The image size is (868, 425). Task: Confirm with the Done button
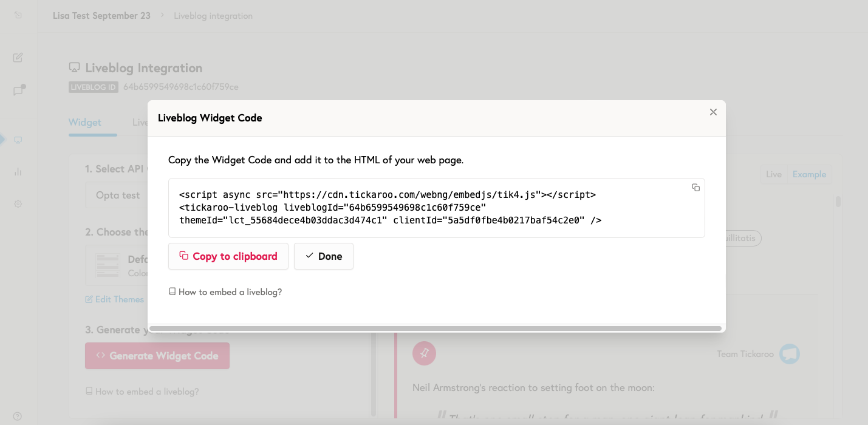click(324, 256)
